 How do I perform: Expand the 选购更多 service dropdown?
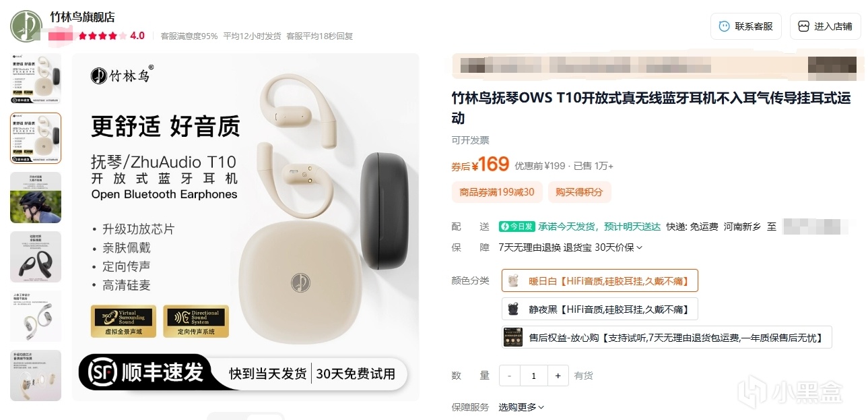521,407
